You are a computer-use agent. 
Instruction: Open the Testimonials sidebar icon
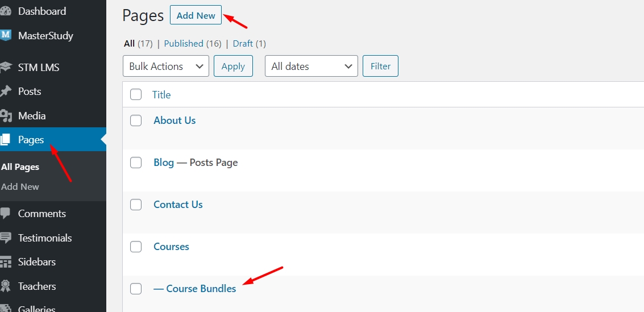[6, 238]
